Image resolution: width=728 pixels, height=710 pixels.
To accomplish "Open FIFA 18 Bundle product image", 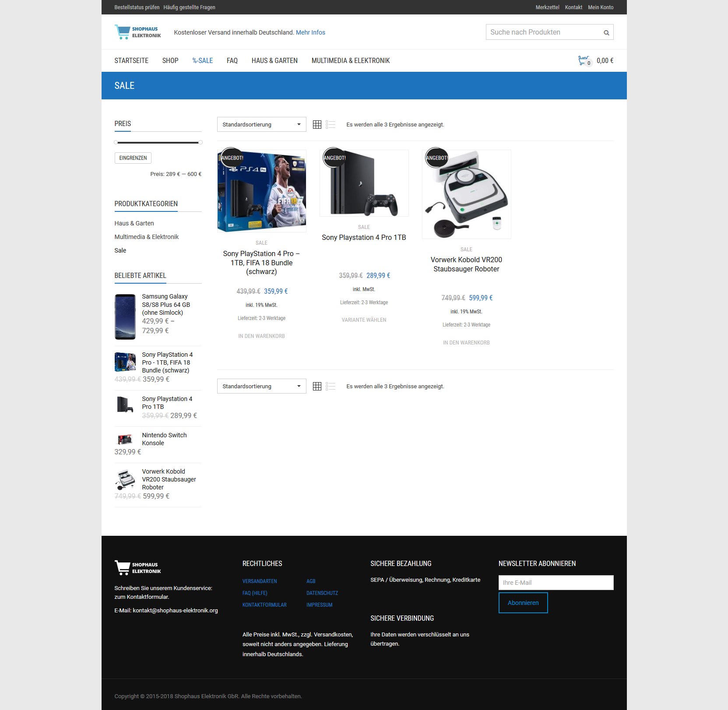I will (x=262, y=191).
